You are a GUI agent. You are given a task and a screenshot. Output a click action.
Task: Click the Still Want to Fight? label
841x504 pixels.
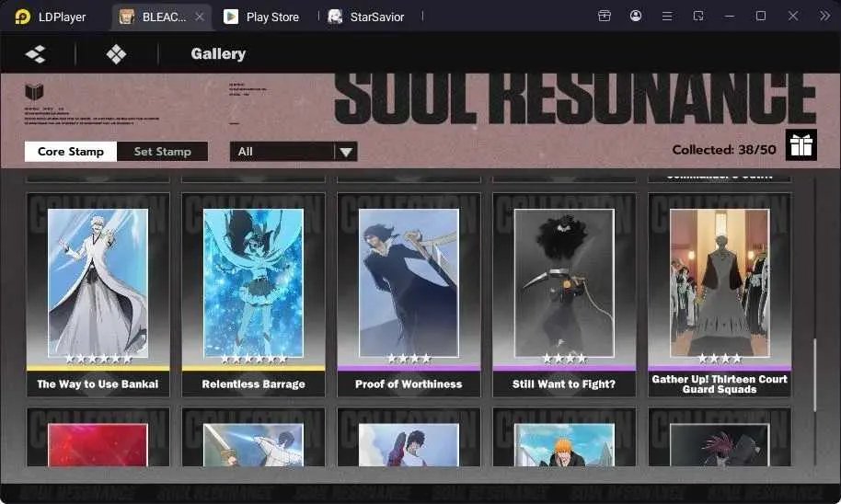click(564, 384)
